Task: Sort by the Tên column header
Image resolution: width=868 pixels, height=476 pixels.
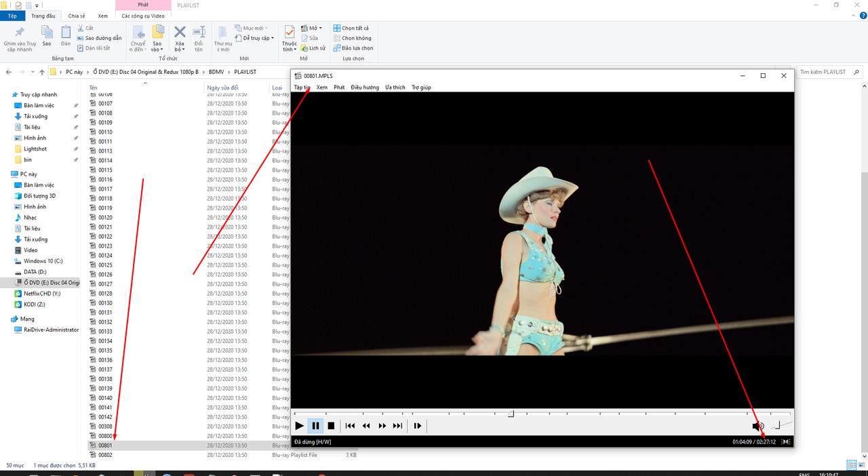Action: click(x=146, y=87)
